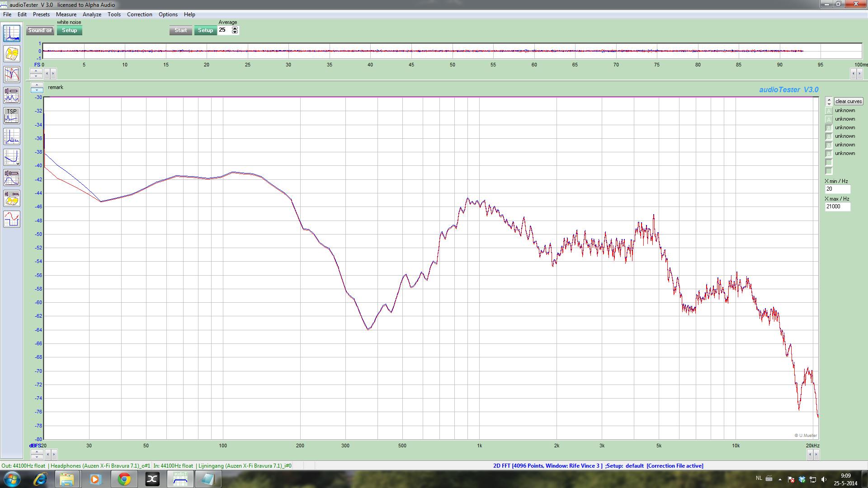Open the distortion harmonics spectrum icon
The height and width of the screenshot is (488, 868).
[12, 136]
